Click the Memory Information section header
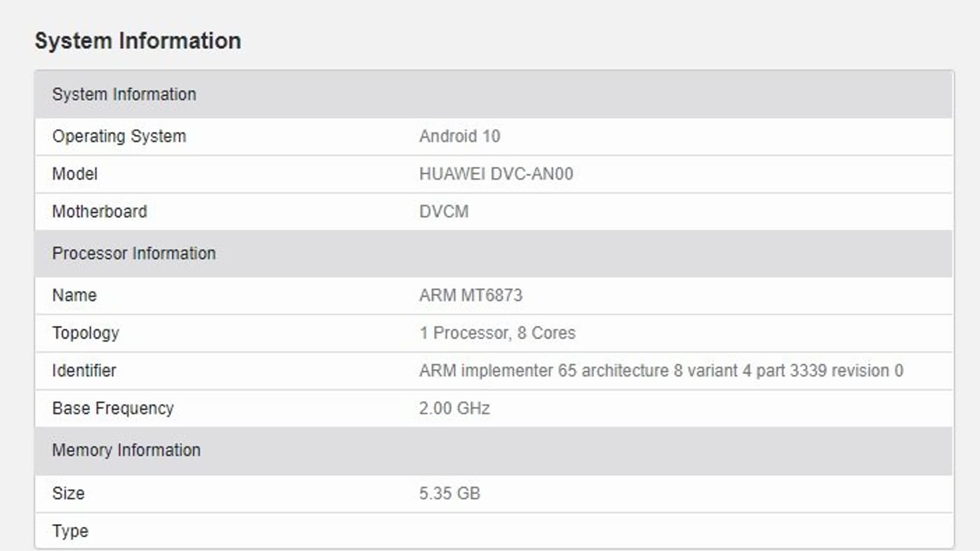This screenshot has width=980, height=551. (126, 450)
